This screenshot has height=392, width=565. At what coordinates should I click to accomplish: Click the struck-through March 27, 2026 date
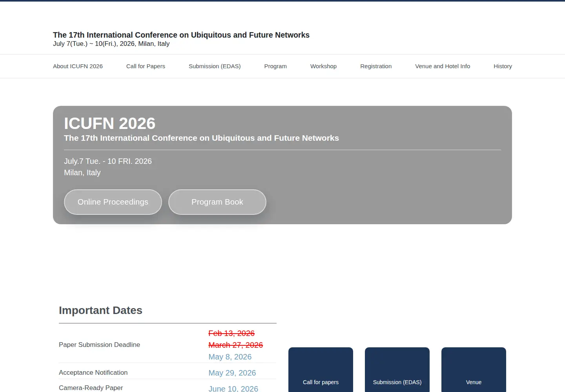[236, 345]
